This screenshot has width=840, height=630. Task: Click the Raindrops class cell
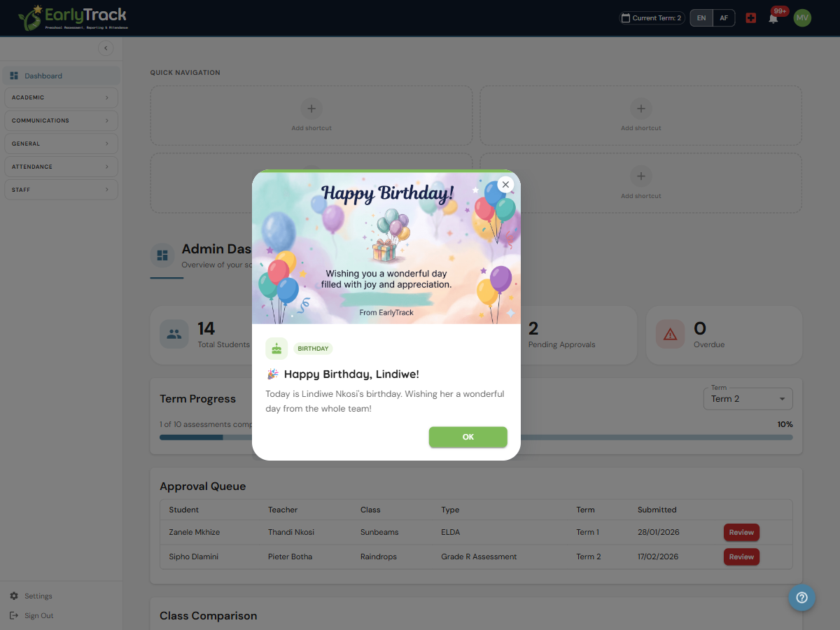[379, 556]
